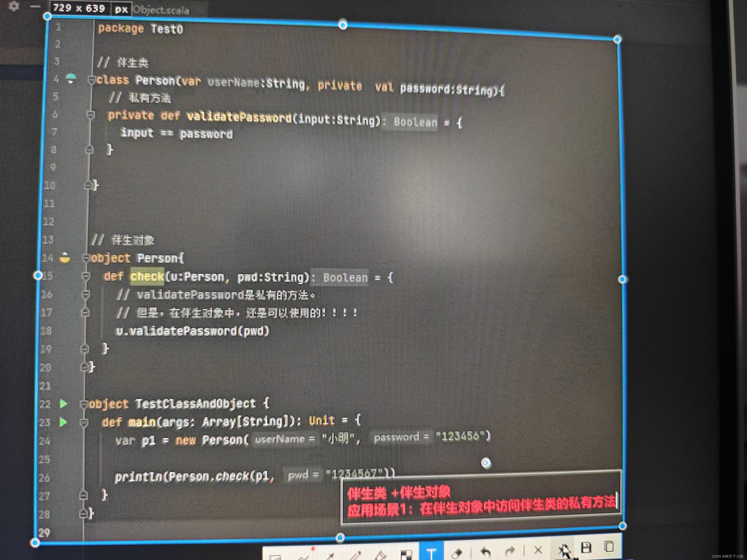Select the arrow annotation tool
The width and height of the screenshot is (747, 560).
(x=330, y=556)
